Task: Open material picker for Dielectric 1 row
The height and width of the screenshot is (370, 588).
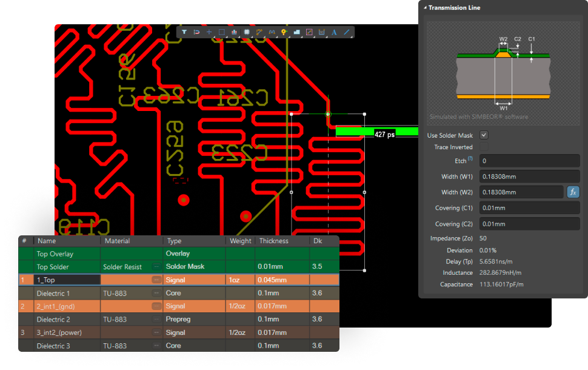Action: 157,294
